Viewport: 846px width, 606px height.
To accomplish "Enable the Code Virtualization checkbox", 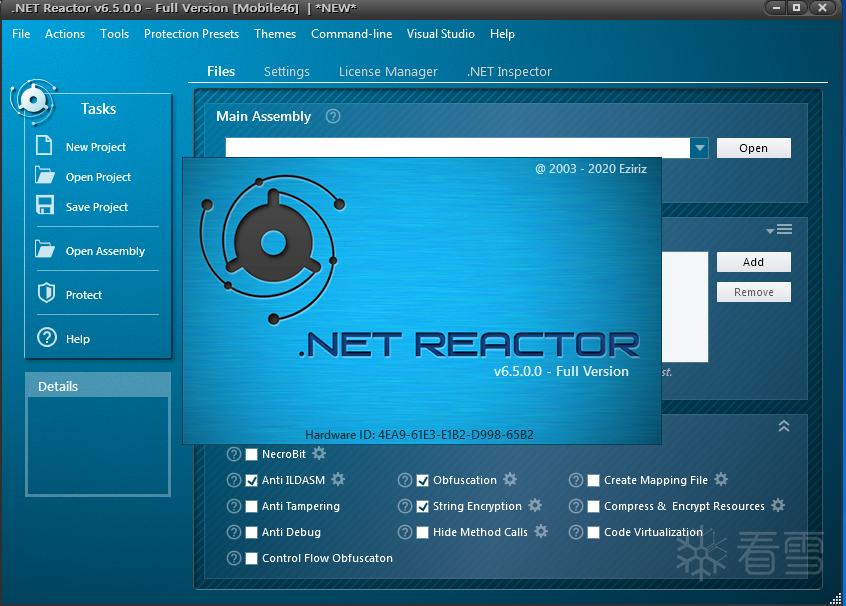I will (593, 533).
